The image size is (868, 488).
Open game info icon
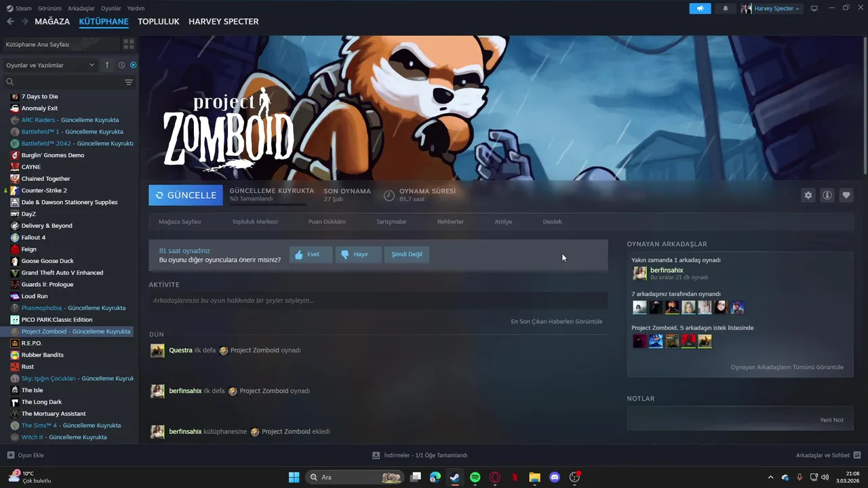coord(827,195)
